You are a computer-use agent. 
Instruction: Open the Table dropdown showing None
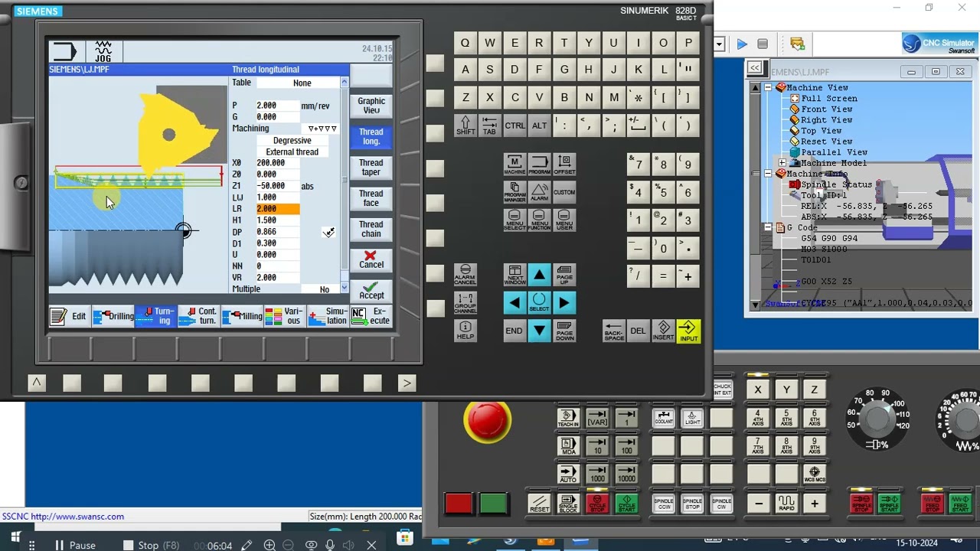click(302, 83)
